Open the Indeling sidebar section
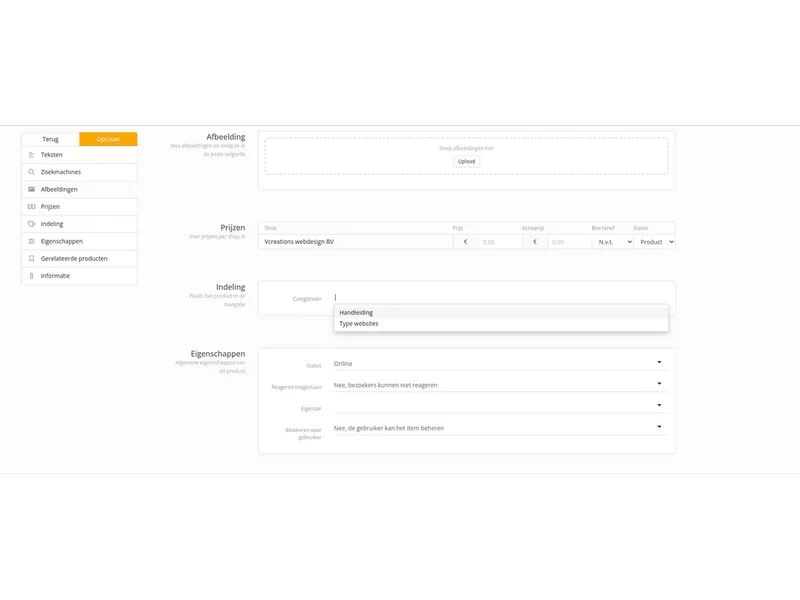The image size is (800, 600). pyautogui.click(x=80, y=224)
